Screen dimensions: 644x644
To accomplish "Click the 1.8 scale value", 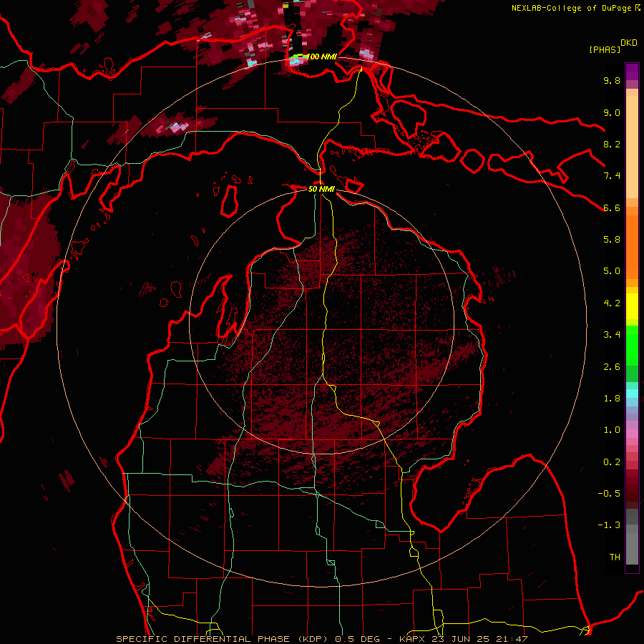I will 612,399.
